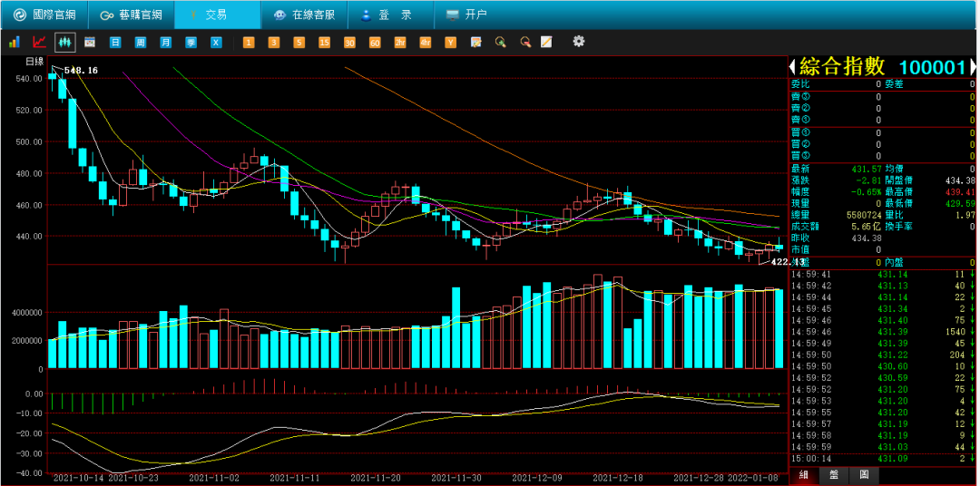Open the calendar icon in the toolbar
The image size is (980, 486).
pyautogui.click(x=89, y=43)
